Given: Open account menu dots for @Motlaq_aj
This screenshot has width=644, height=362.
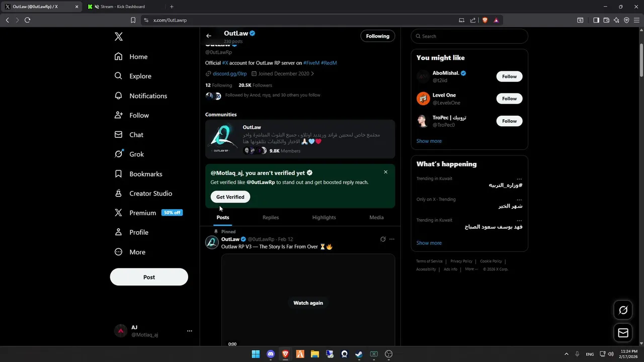Looking at the screenshot, I should point(190,331).
